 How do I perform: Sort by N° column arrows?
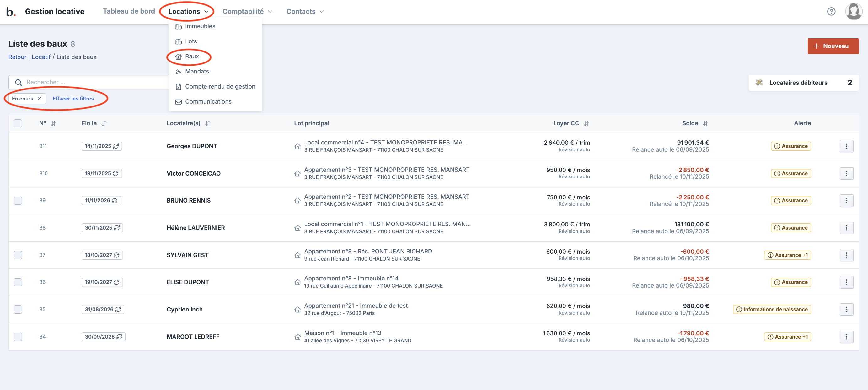(x=53, y=124)
